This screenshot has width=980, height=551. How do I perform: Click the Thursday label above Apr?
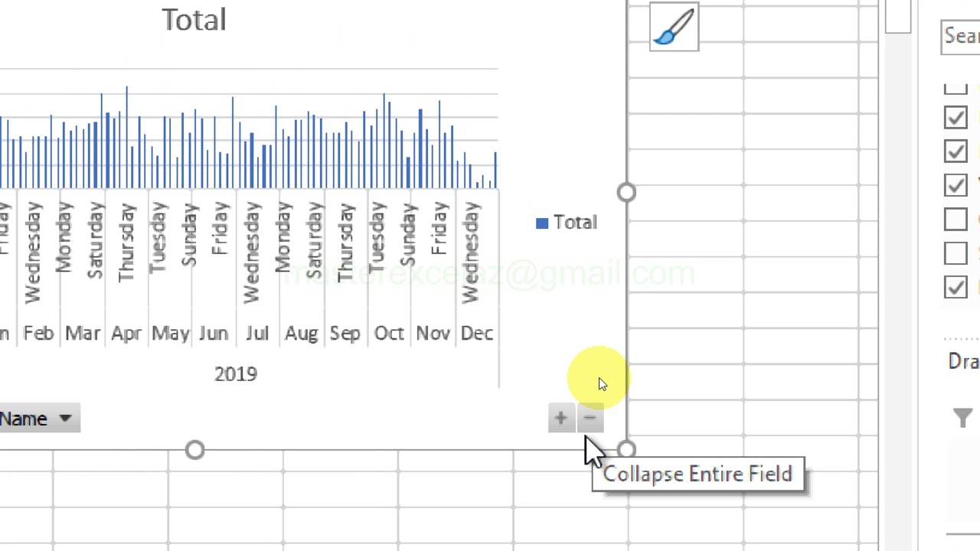[127, 243]
